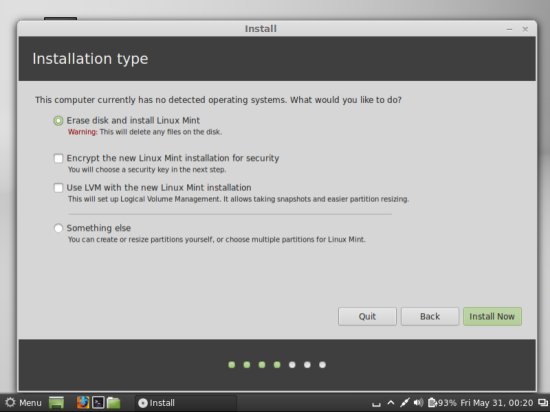Close the Install window
The image size is (550, 412).
point(525,29)
